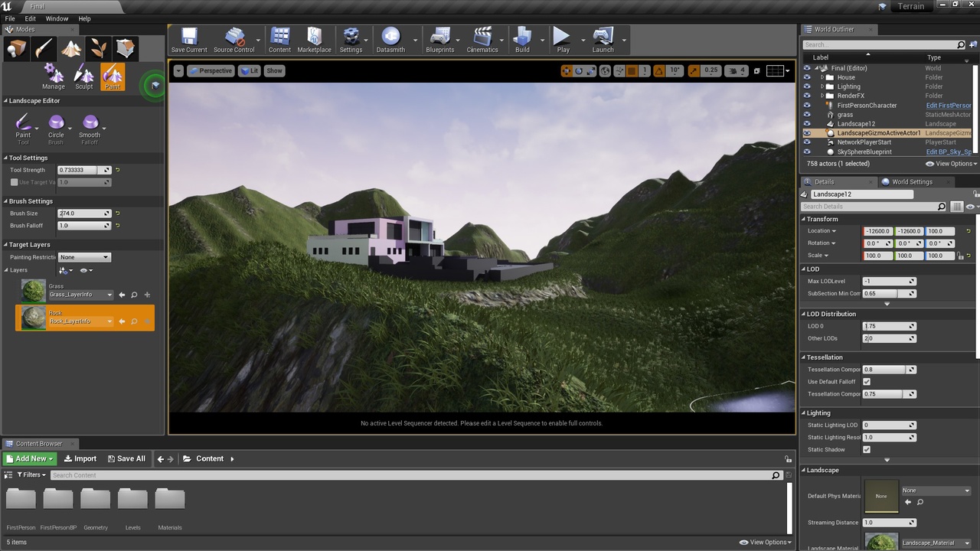Open the Help menu

pyautogui.click(x=84, y=18)
